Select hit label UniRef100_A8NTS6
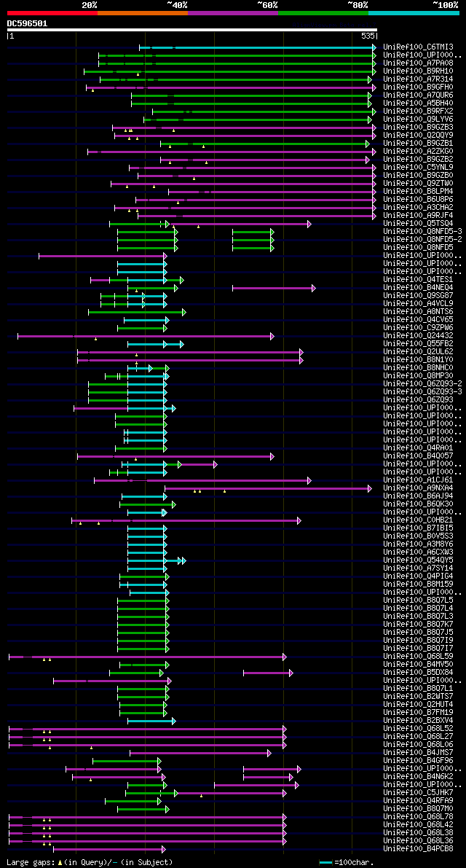Screen dimensions: 466x868 (418, 312)
